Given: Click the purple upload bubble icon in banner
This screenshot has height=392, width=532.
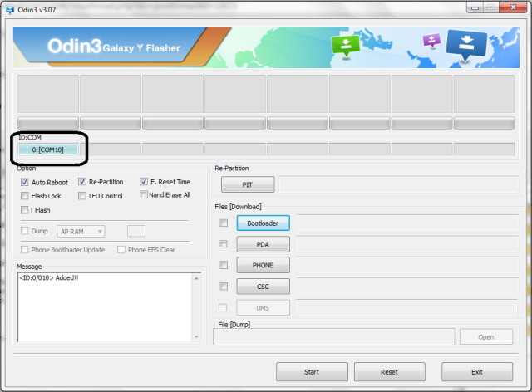Looking at the screenshot, I should [431, 41].
